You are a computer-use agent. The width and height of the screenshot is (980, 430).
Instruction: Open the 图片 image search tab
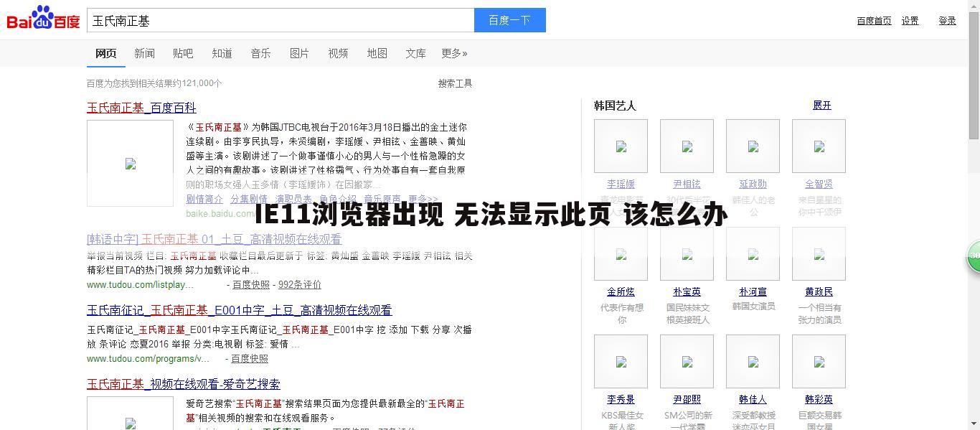(x=299, y=53)
